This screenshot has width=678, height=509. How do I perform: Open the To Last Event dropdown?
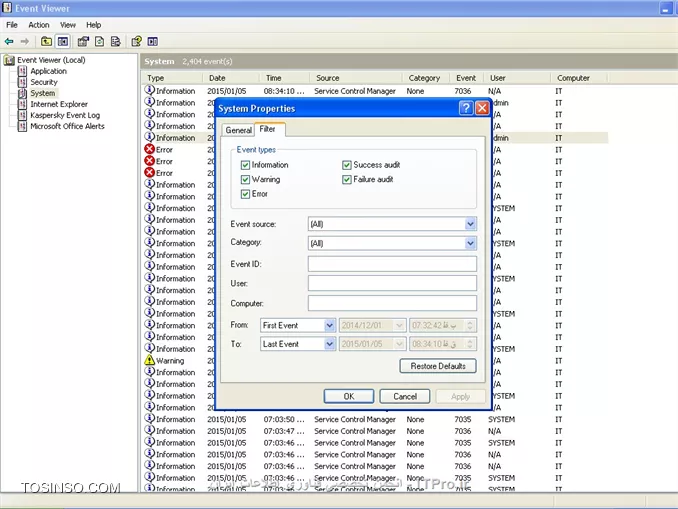pos(329,344)
